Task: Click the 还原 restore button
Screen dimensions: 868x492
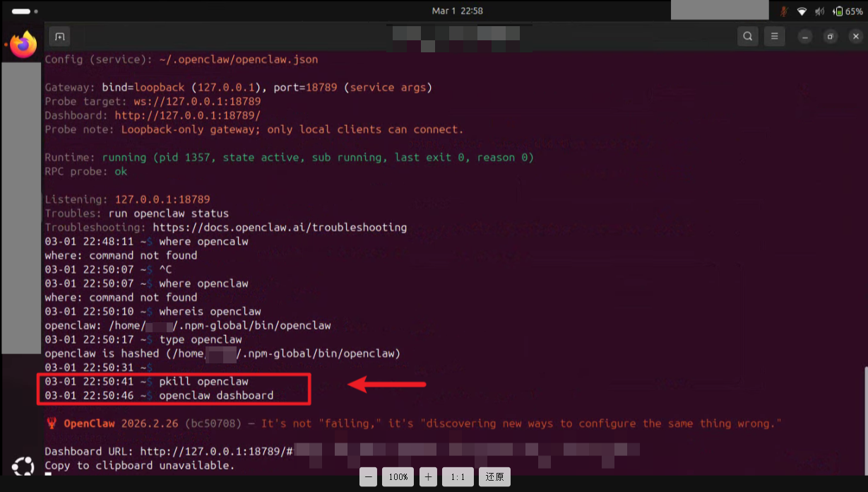Action: 494,477
